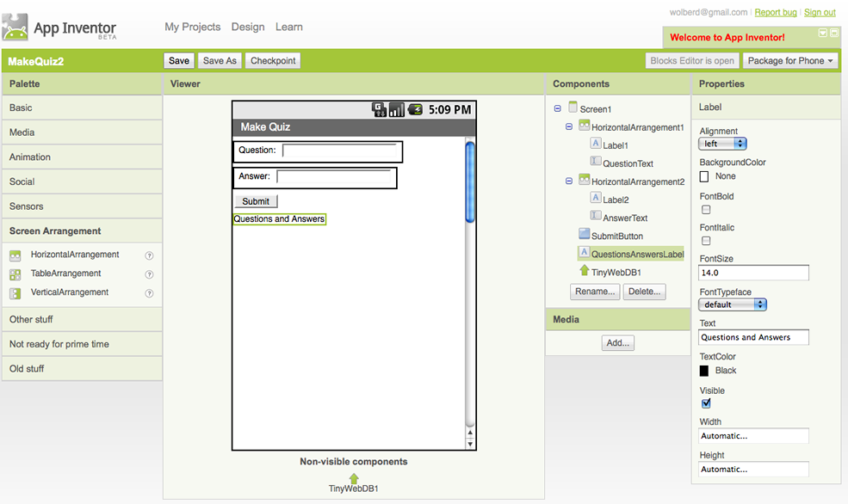The width and height of the screenshot is (848, 504).
Task: Click the TableArrangement palette icon
Action: click(x=15, y=274)
